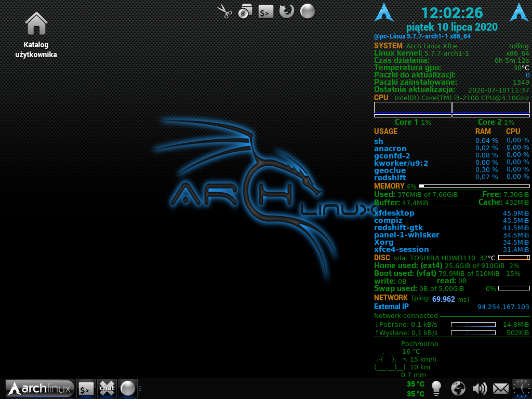
Task: Click 'Paczki do aktualizacji:' row
Action: pyautogui.click(x=451, y=75)
